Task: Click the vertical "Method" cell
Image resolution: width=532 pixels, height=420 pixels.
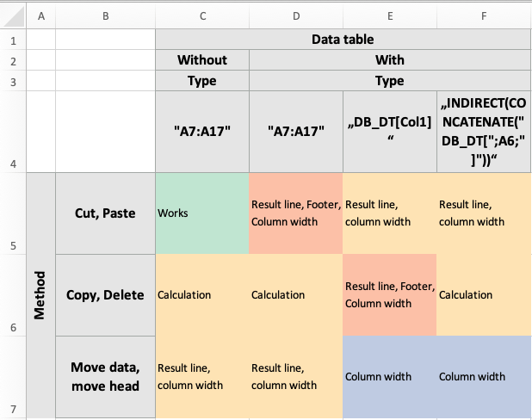Action: tap(41, 295)
